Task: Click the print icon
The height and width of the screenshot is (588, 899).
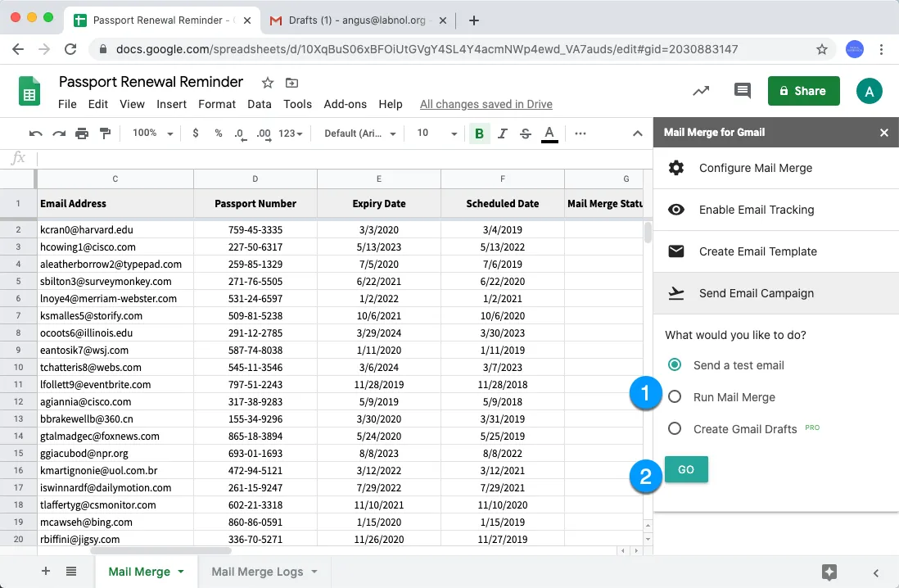Action: (82, 133)
